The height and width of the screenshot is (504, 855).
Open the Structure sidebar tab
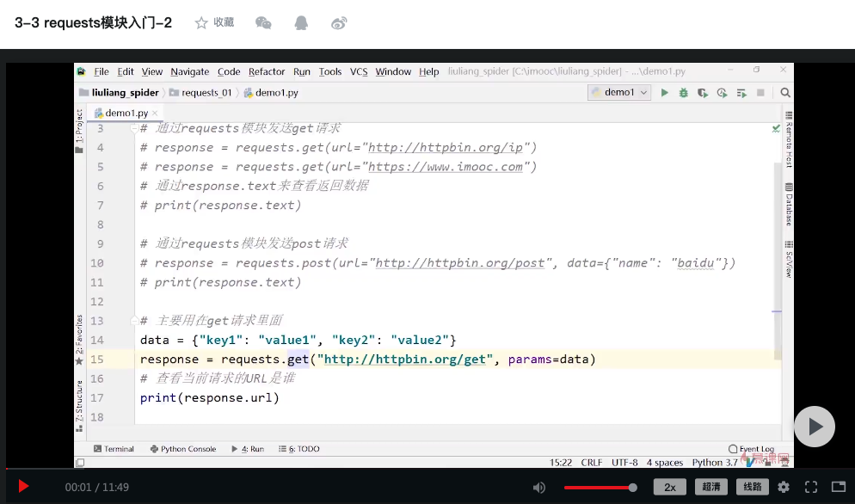79,405
